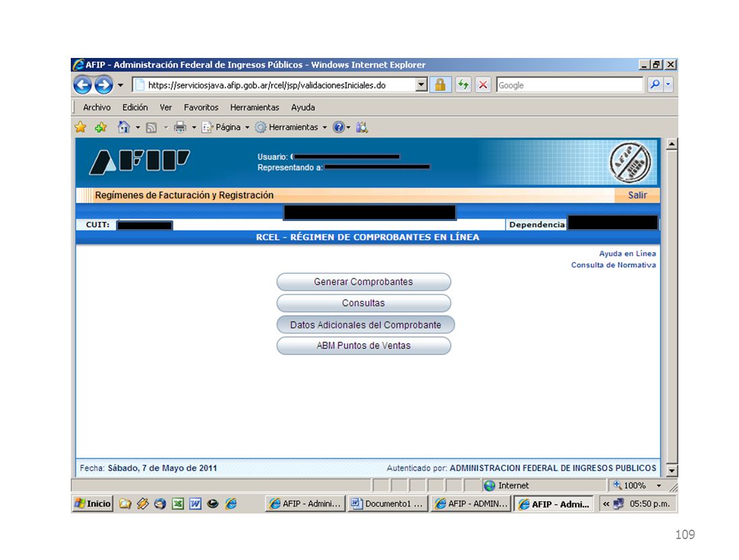Switch to first AFIP - Admini... taskbar window
Image resolution: width=739 pixels, height=560 pixels.
[305, 503]
